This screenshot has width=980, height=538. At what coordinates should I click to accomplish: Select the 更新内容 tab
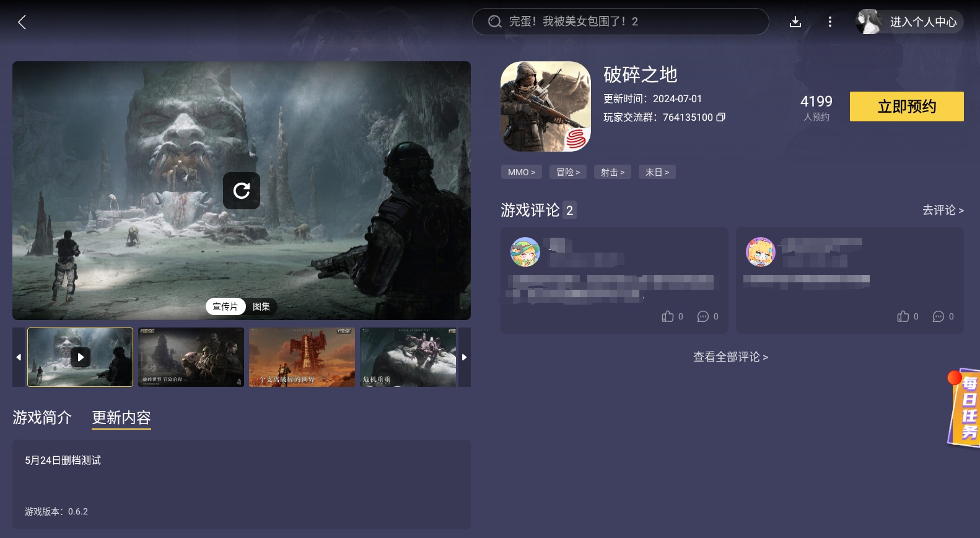click(x=121, y=418)
